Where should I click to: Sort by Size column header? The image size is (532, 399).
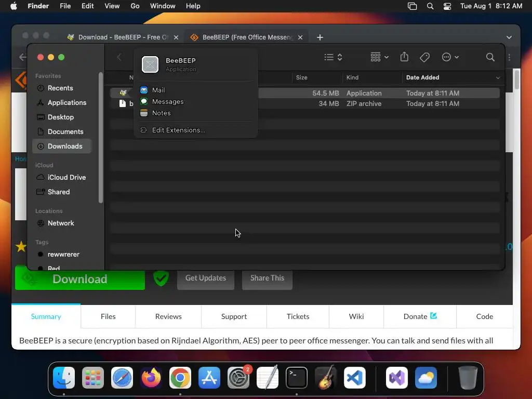pos(302,77)
